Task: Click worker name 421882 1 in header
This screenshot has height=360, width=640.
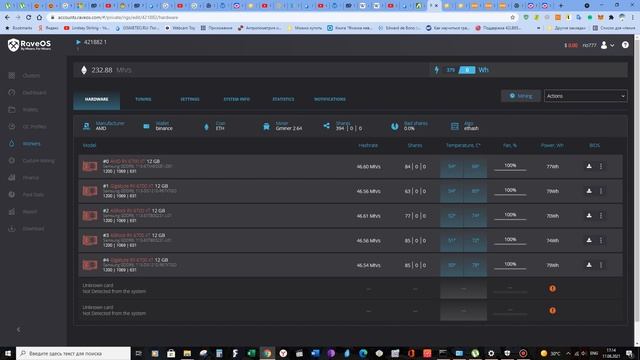Action: click(x=95, y=42)
